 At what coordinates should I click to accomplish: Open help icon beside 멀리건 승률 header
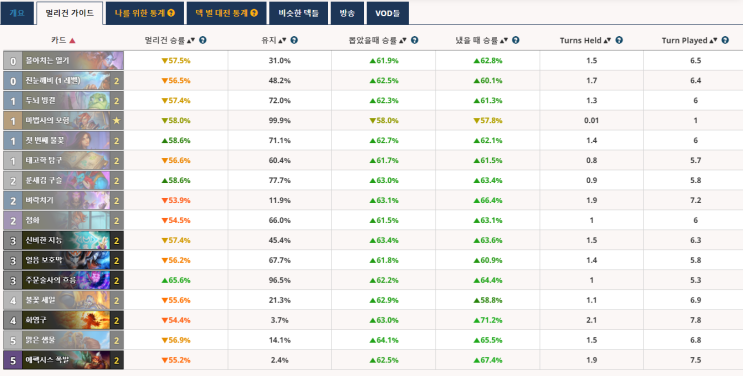pyautogui.click(x=203, y=40)
